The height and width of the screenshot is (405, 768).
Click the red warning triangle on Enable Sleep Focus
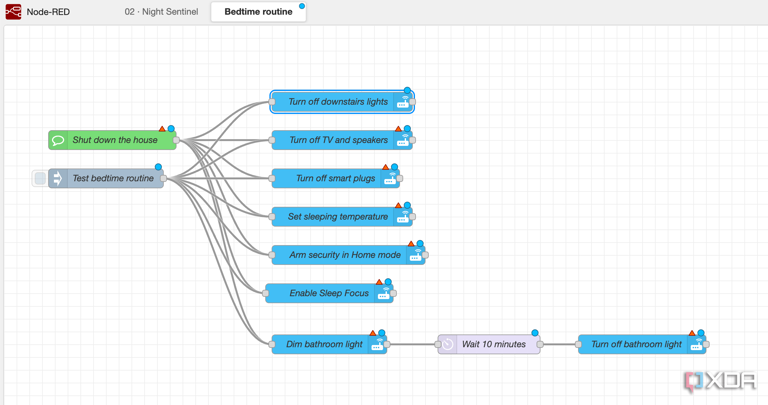379,282
